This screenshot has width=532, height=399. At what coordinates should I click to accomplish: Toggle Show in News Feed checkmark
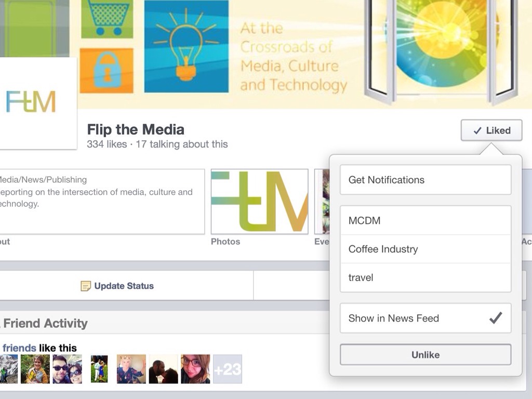[x=495, y=318]
